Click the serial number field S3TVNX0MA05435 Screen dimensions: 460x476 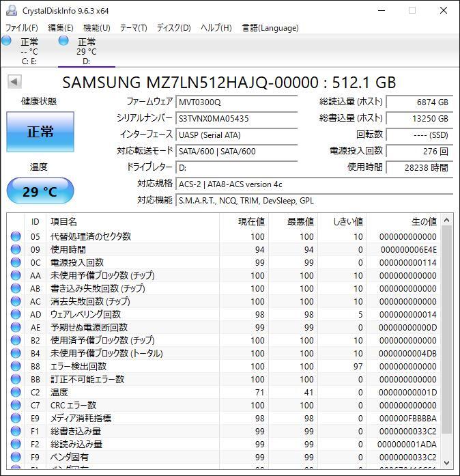pos(236,118)
